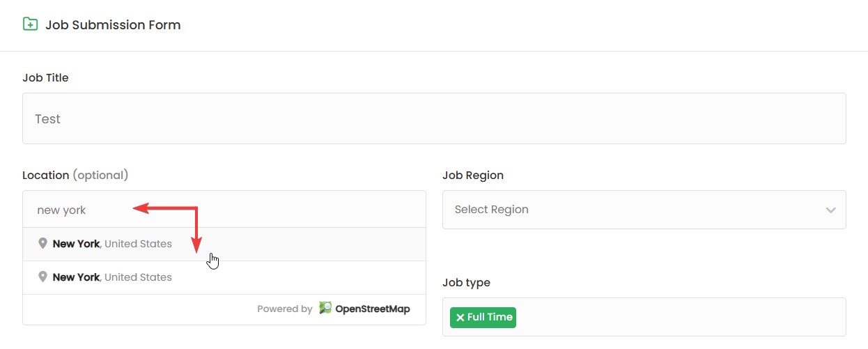
Task: Expand the Job Region chevron arrow
Action: tap(830, 210)
